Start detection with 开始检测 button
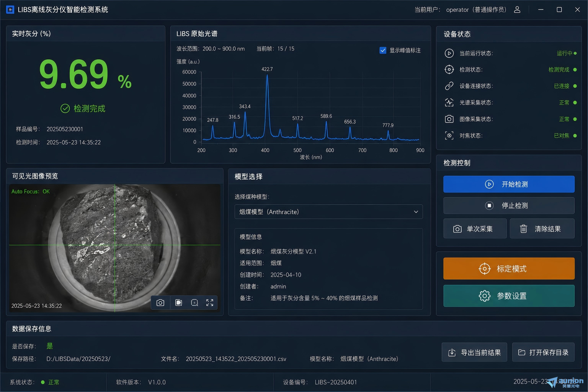This screenshot has width=588, height=392. coord(509,184)
